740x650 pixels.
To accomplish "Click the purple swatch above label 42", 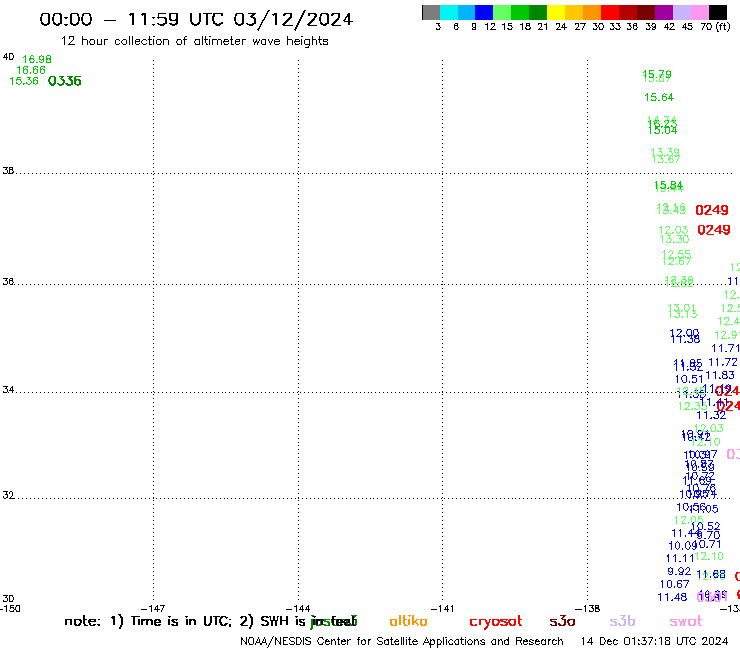I will pyautogui.click(x=663, y=12).
